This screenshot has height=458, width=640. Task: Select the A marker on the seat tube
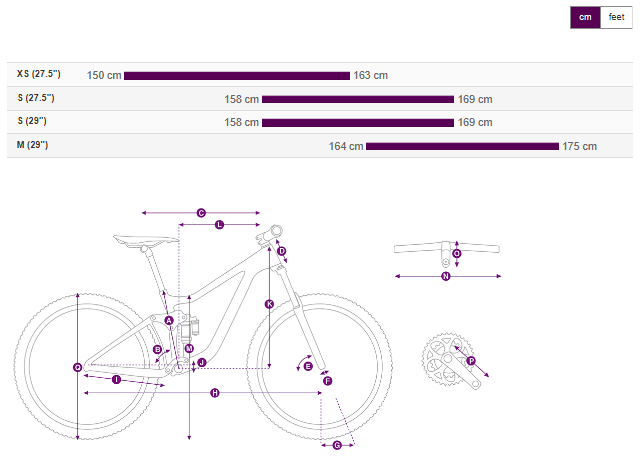pyautogui.click(x=169, y=320)
